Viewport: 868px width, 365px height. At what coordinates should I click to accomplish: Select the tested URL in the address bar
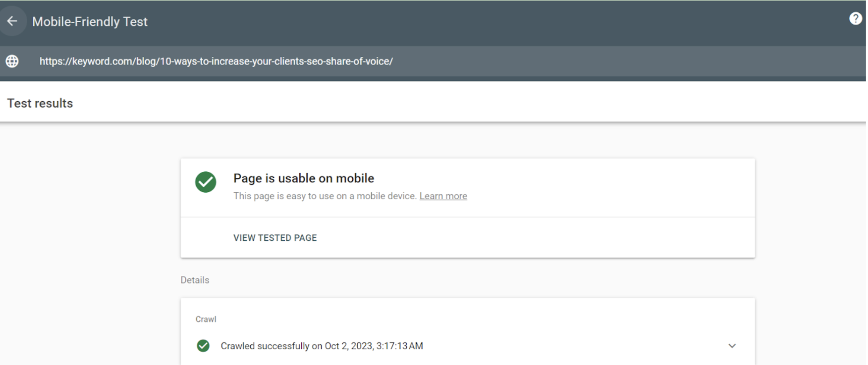(x=215, y=61)
